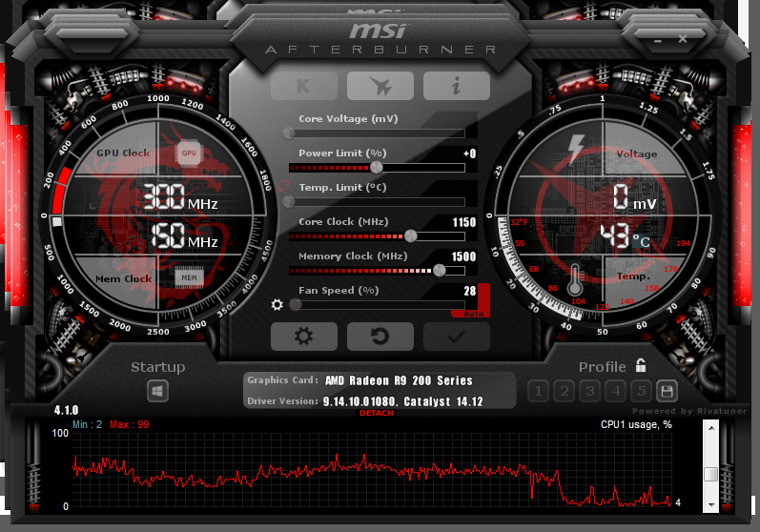Click the Min : 2 graph label
Image resolution: width=760 pixels, height=532 pixels.
pyautogui.click(x=87, y=424)
